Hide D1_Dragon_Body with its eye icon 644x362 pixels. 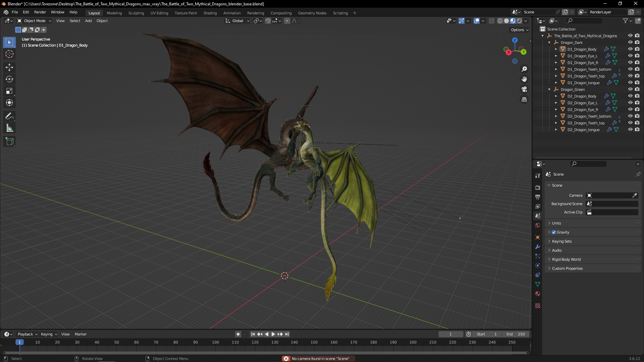(x=630, y=49)
